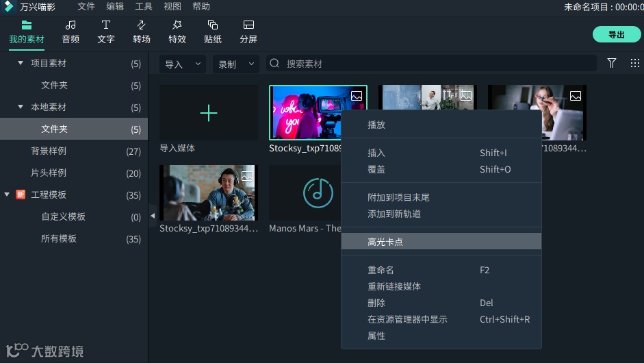Open the 帮助 menu
Screen dimensions: 644x363
(201, 7)
